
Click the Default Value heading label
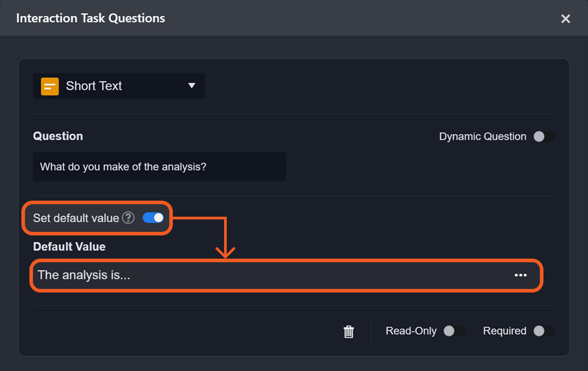pyautogui.click(x=69, y=247)
